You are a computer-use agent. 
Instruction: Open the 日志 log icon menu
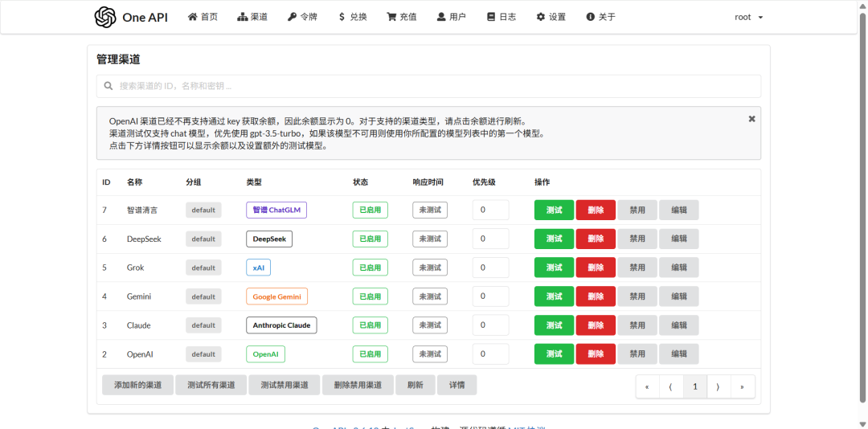pos(502,17)
